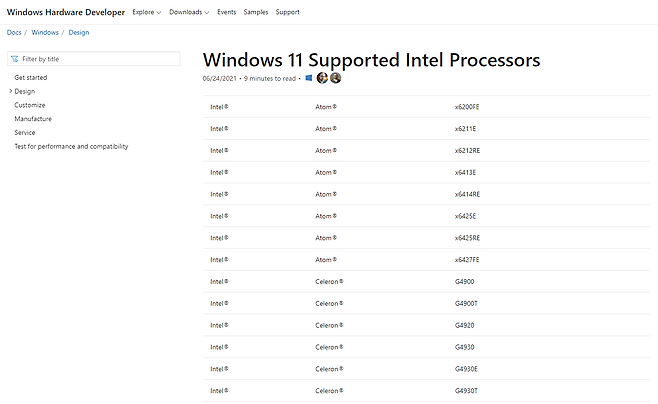Select Customize in the sidebar

coord(30,105)
